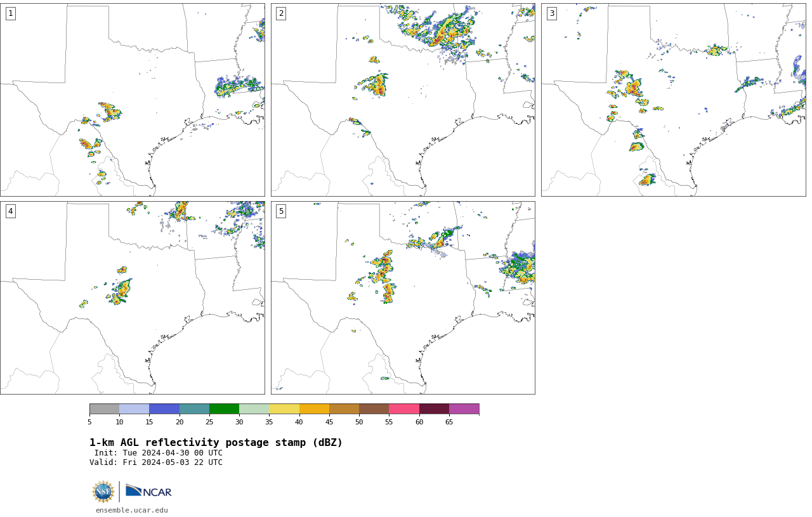812x517 pixels.
Task: Click the purple above-65 dBZ swatch
Action: click(464, 409)
